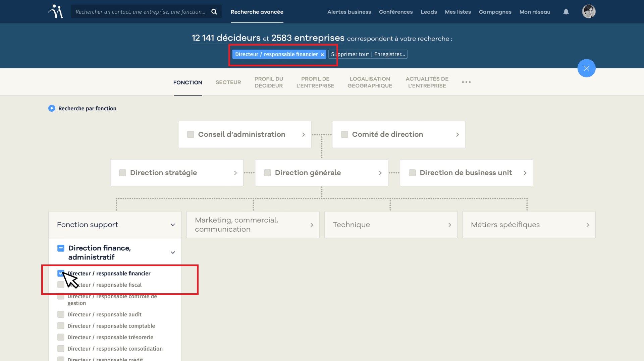This screenshot has width=644, height=361.
Task: Toggle the Direction finance, administratif checkbox
Action: click(61, 248)
